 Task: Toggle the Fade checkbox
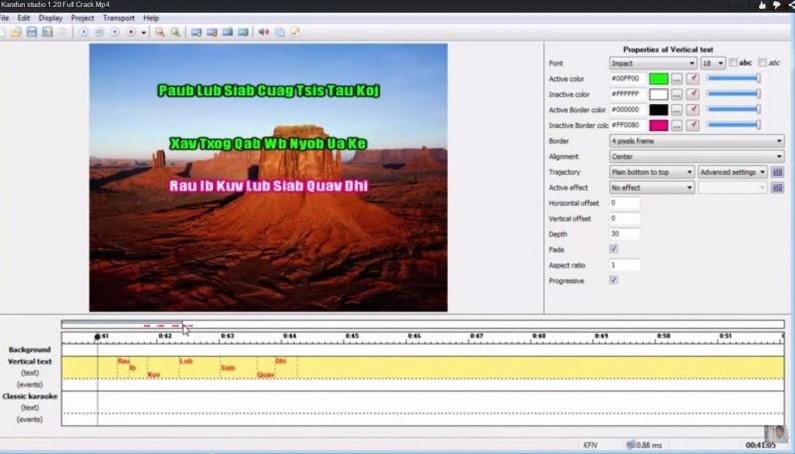[x=613, y=249]
